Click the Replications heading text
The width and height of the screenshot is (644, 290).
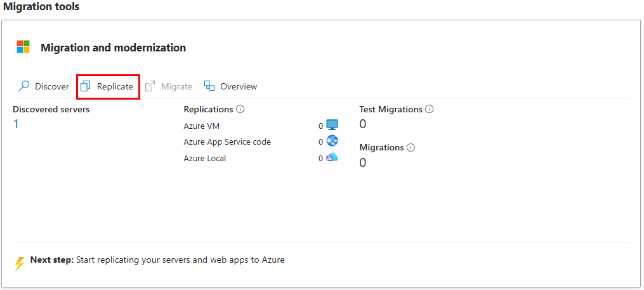point(208,109)
